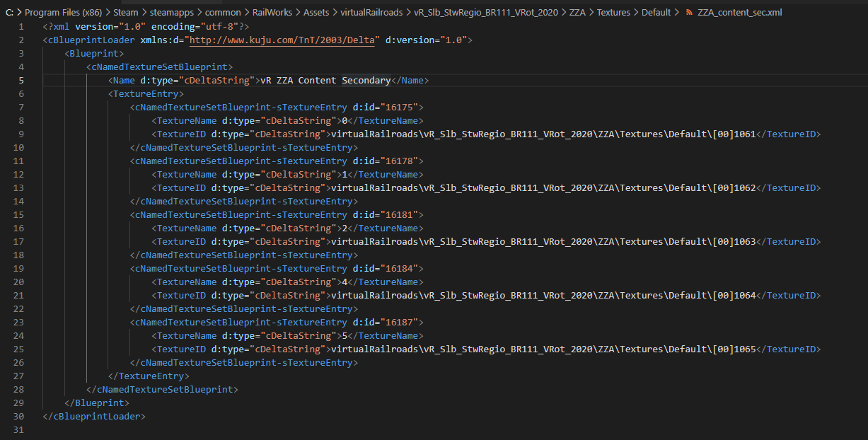Image resolution: width=868 pixels, height=440 pixels.
Task: Click the utf-8 encoding value
Action: pos(219,27)
